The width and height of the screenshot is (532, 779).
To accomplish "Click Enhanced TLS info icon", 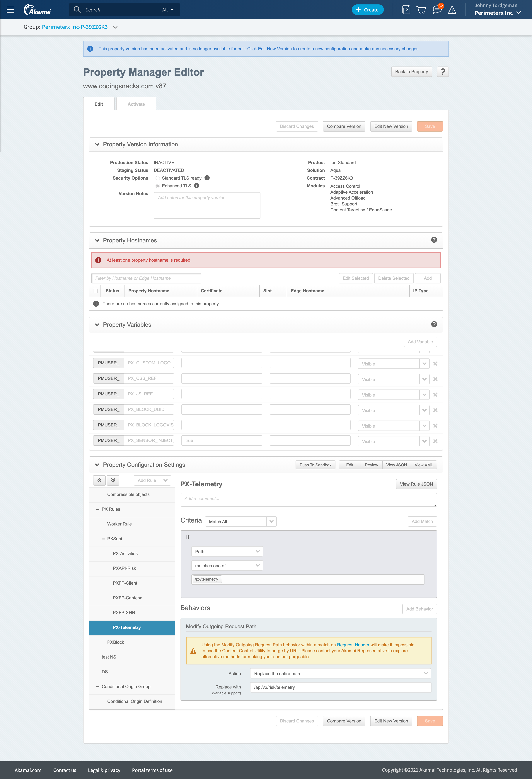I will tap(197, 186).
